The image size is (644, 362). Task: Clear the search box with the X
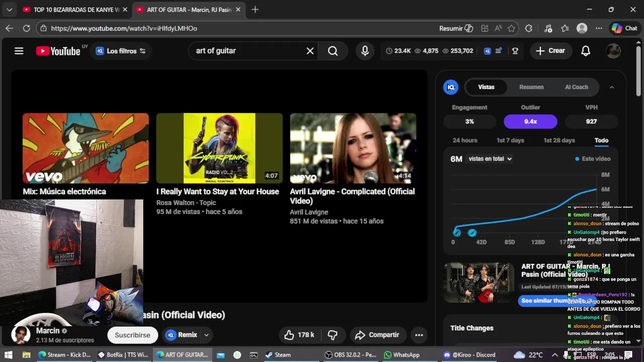coord(310,51)
